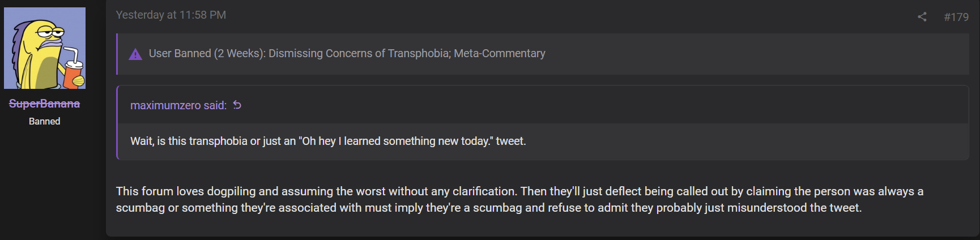Click the User Banned (2 Weeks) notice text

(347, 53)
